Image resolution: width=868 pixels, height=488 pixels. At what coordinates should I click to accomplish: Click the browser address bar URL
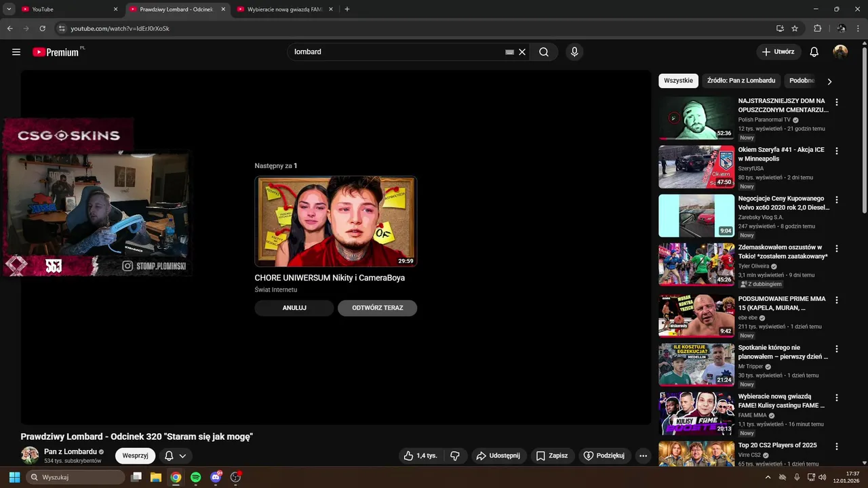coord(120,28)
